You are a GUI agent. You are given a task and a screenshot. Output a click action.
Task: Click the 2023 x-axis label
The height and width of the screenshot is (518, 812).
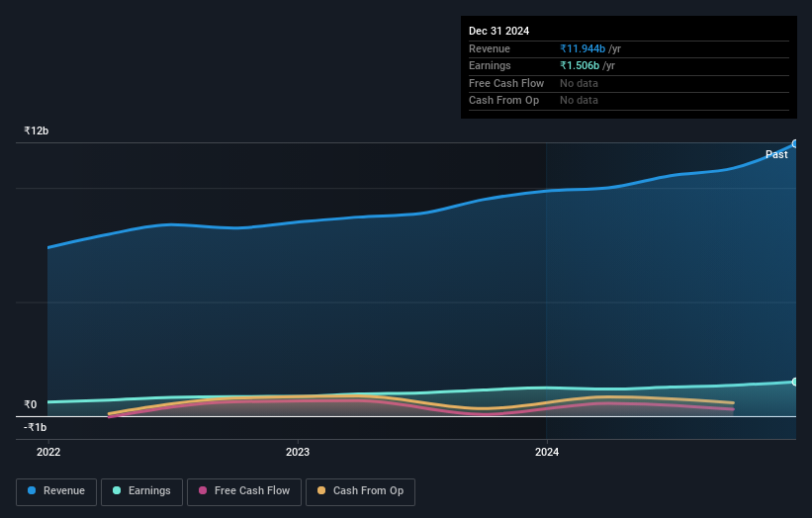pos(298,453)
